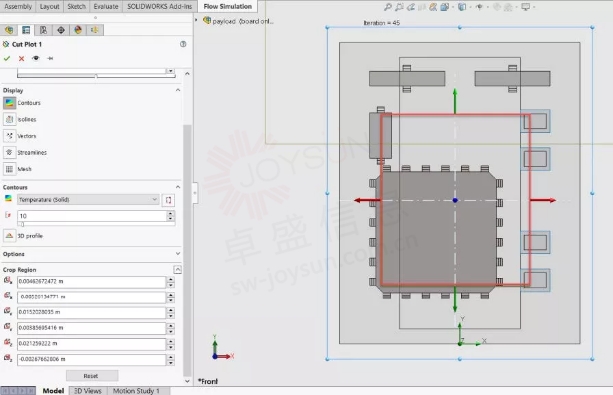613x395 pixels.
Task: Confirm Cut Plot 1 with the green checkmark
Action: point(7,58)
